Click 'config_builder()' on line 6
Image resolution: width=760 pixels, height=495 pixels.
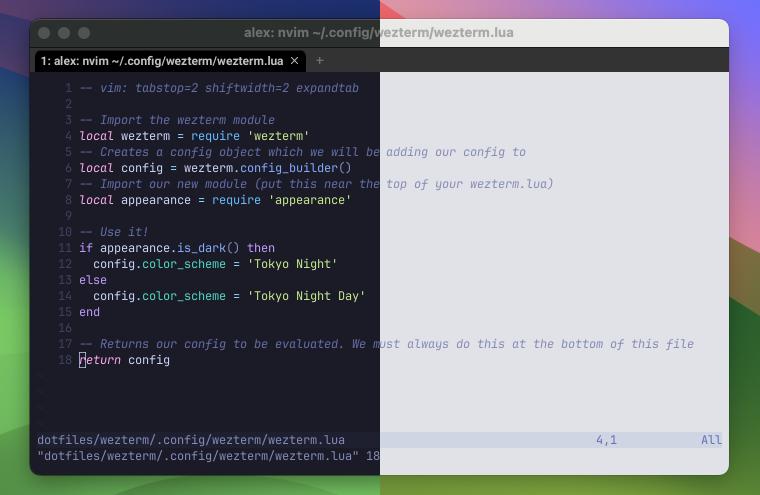point(296,168)
